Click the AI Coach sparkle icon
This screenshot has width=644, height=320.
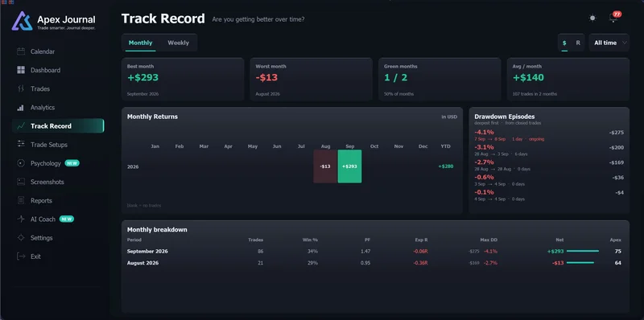21,219
